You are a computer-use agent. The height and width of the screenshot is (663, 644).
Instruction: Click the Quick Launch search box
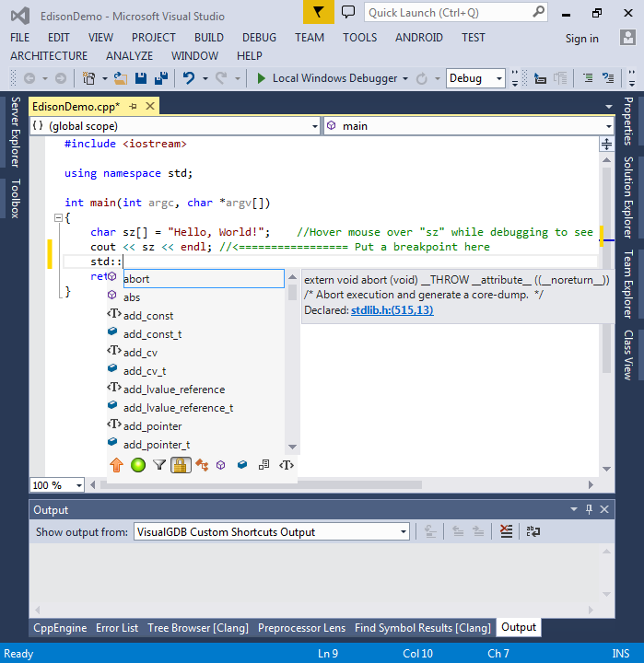[456, 13]
